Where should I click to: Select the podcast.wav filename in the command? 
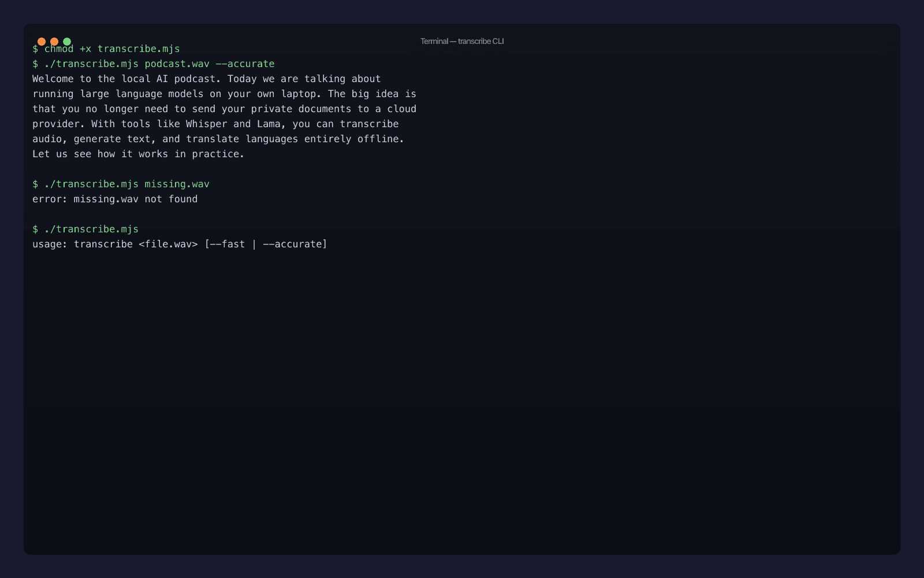(x=176, y=64)
